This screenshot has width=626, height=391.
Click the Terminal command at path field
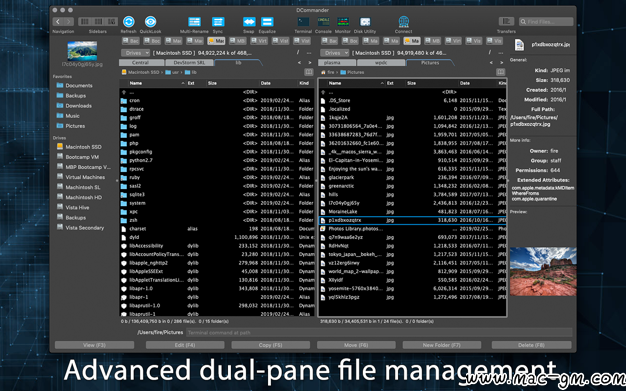tap(379, 332)
